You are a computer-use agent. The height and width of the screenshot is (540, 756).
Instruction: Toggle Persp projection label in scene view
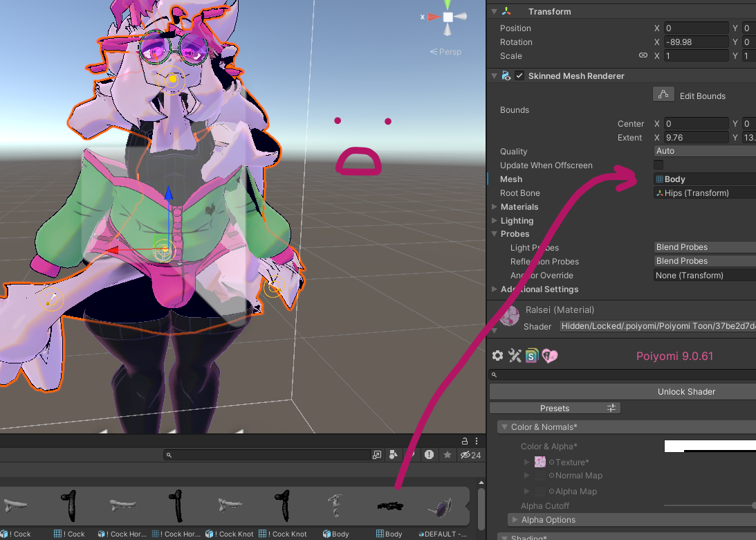[x=445, y=52]
